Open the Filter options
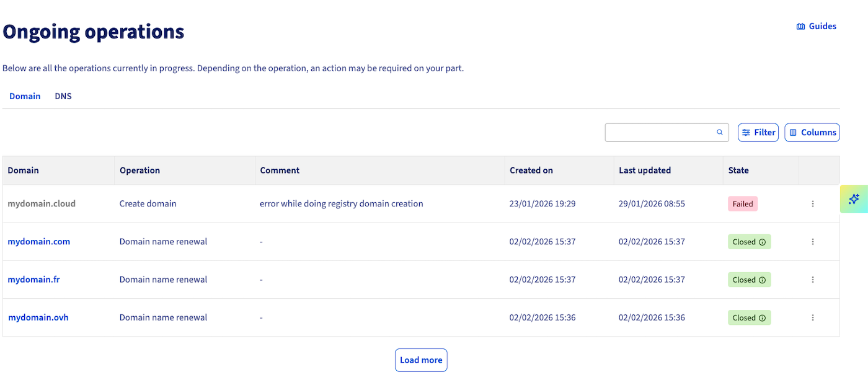The image size is (868, 380). [x=758, y=132]
